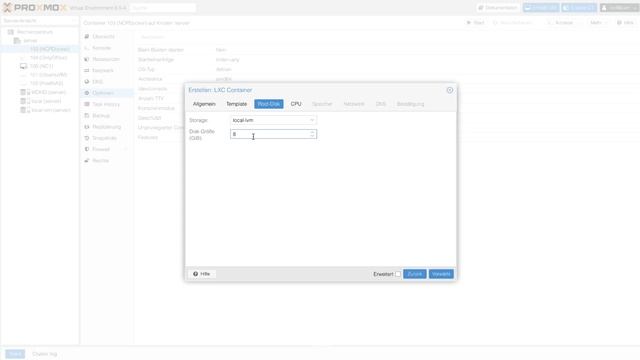Click Herunterfahren in the container toolbar
The image size is (640, 360).
click(513, 22)
